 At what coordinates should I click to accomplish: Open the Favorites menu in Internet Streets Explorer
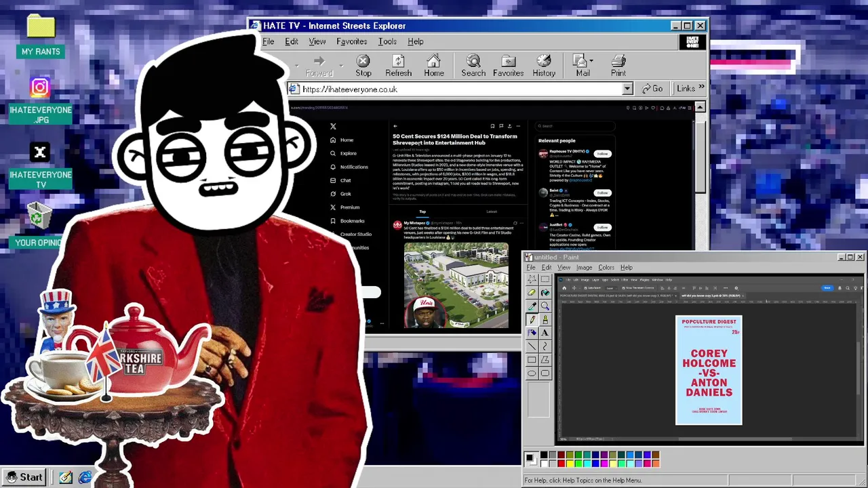[x=351, y=42]
